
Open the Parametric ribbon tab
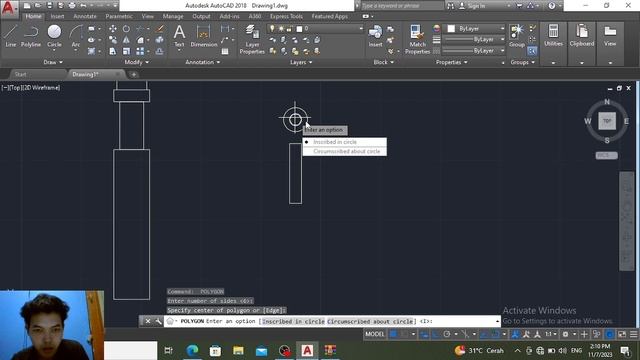(119, 16)
